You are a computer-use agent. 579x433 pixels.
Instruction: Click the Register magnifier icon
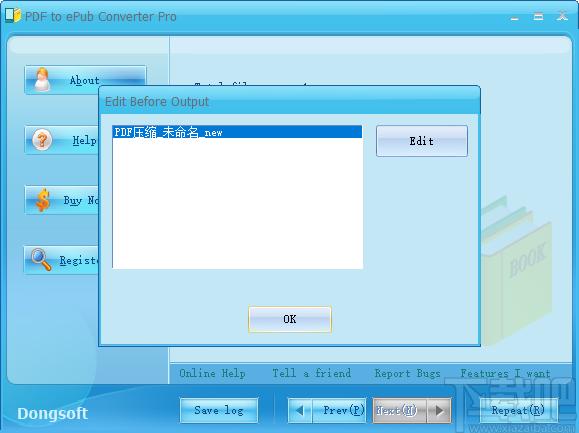[41, 260]
